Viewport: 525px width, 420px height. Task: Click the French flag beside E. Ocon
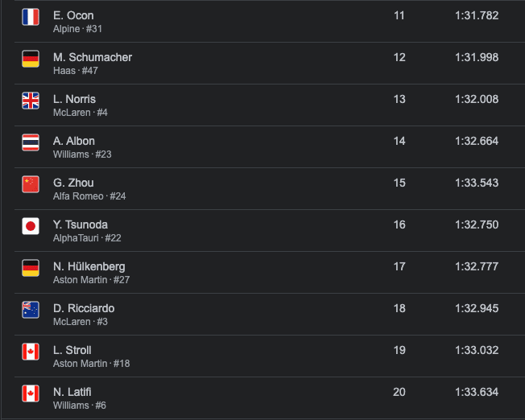point(31,17)
